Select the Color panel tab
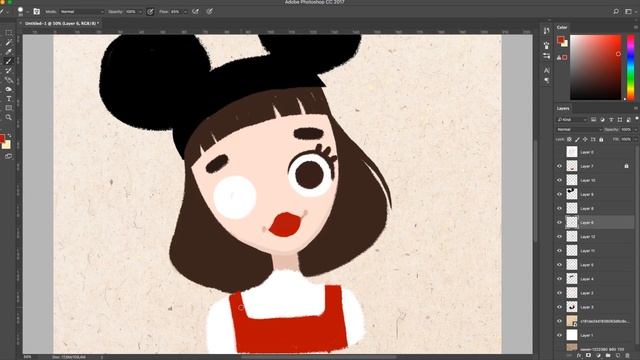The width and height of the screenshot is (640, 360). click(x=562, y=27)
